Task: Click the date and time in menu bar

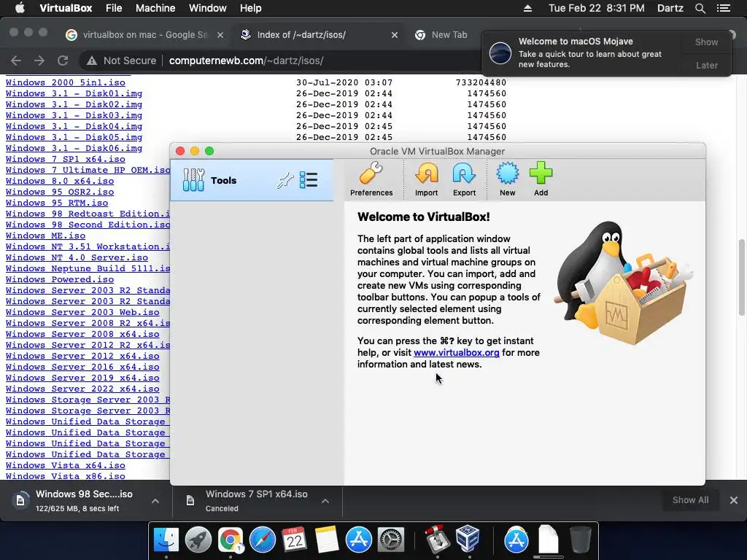Action: [596, 8]
